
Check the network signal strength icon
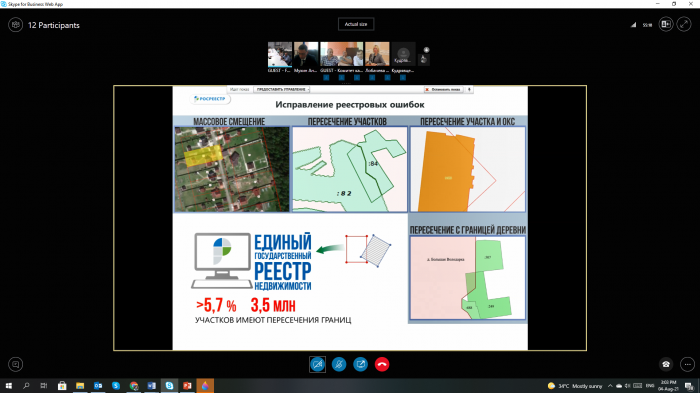click(x=633, y=25)
